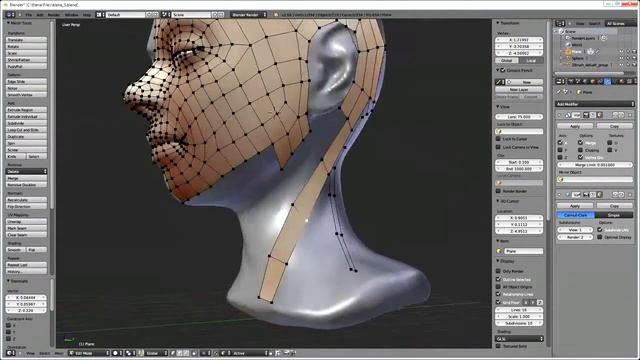Open the Edit Mode selector dropdown

[x=89, y=353]
